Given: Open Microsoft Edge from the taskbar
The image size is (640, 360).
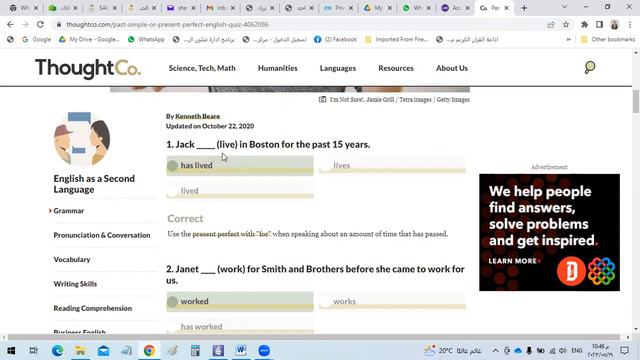Looking at the screenshot, I should pyautogui.click(x=57, y=351).
